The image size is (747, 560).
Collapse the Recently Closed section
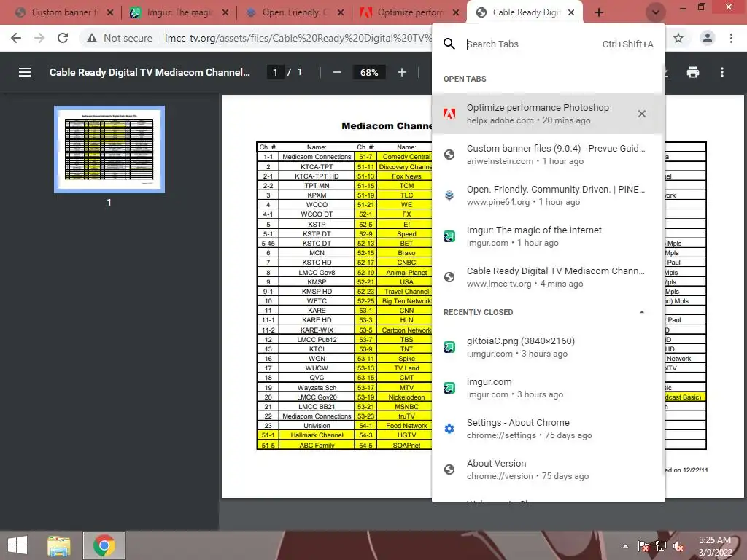point(642,312)
